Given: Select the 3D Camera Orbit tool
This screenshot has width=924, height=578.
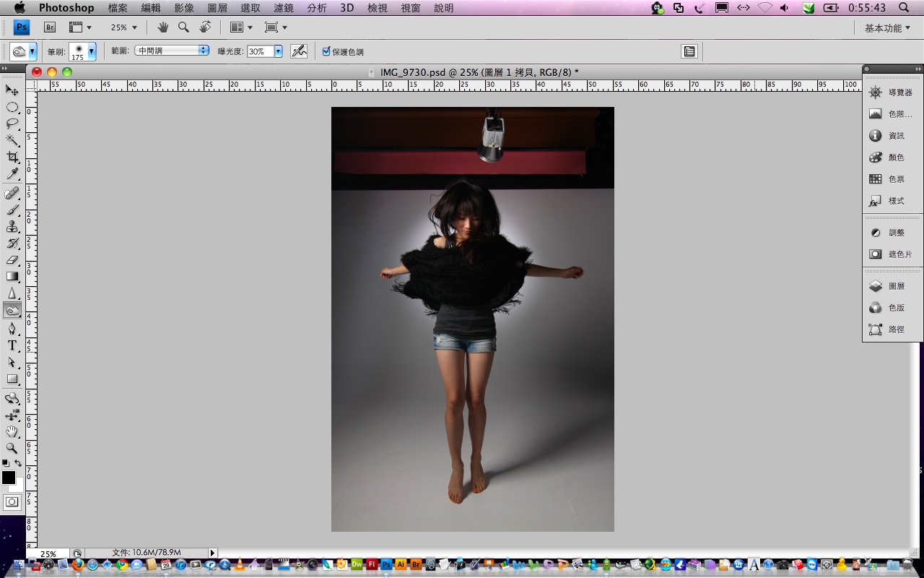Looking at the screenshot, I should pos(12,415).
